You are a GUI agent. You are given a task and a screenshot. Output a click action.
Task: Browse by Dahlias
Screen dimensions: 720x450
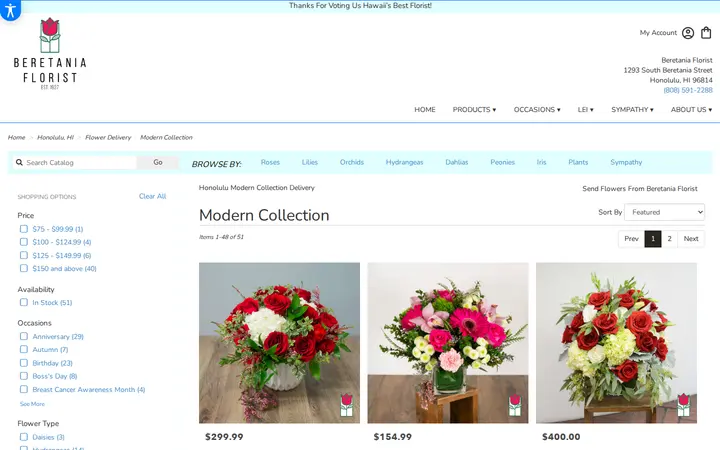pyautogui.click(x=457, y=162)
